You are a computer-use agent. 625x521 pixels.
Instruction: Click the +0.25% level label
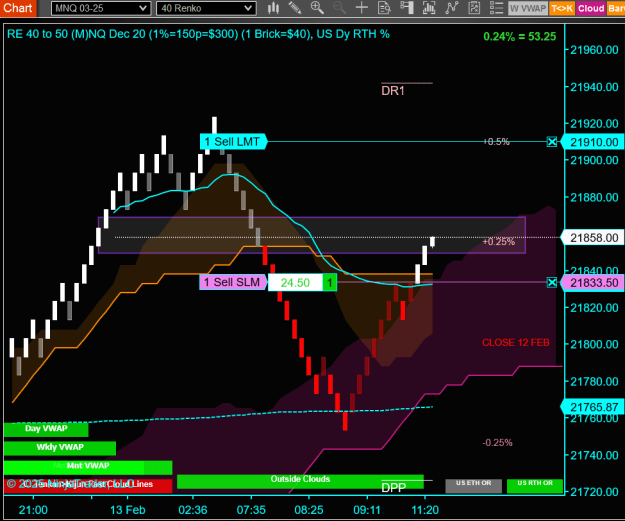tap(499, 242)
